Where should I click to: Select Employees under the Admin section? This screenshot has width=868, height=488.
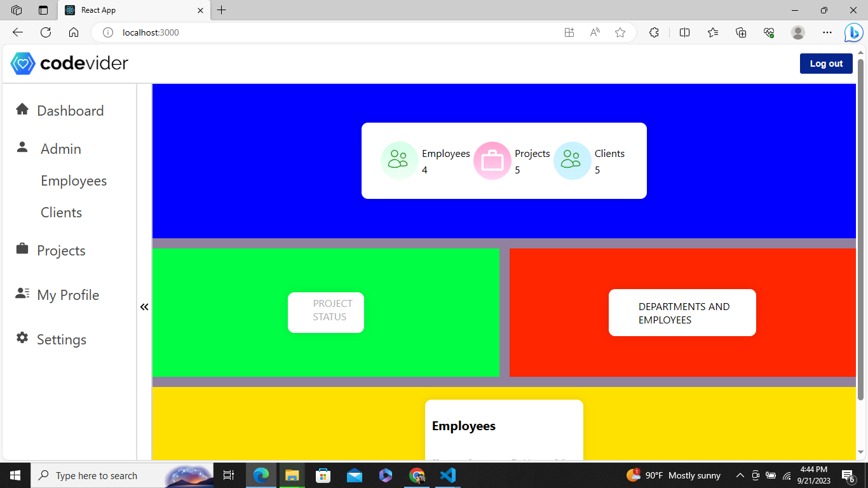coord(74,180)
